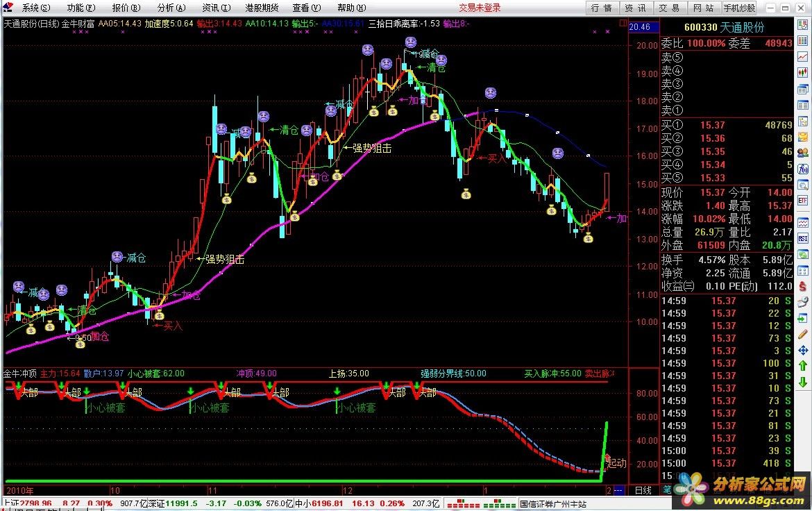Image resolution: width=812 pixels, height=511 pixels.
Task: Click the green arrow import window icon
Action: click(x=803, y=318)
